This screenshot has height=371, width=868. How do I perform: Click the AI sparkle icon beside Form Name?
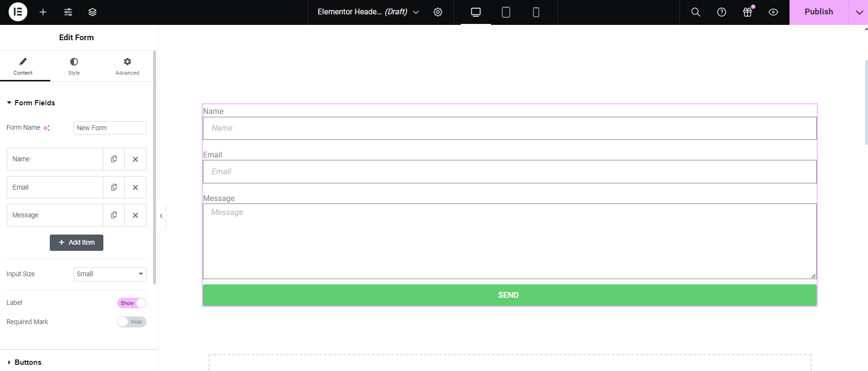click(x=46, y=128)
